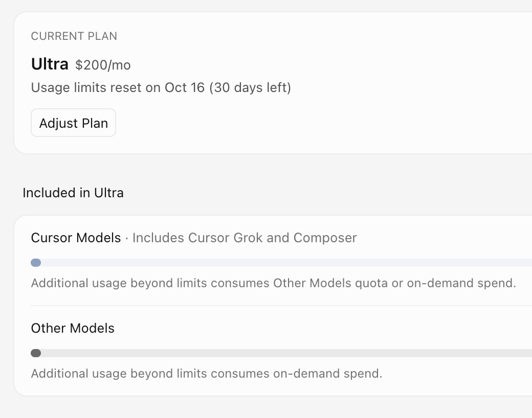Click the Other Models label
Image resolution: width=532 pixels, height=418 pixels.
tap(73, 328)
